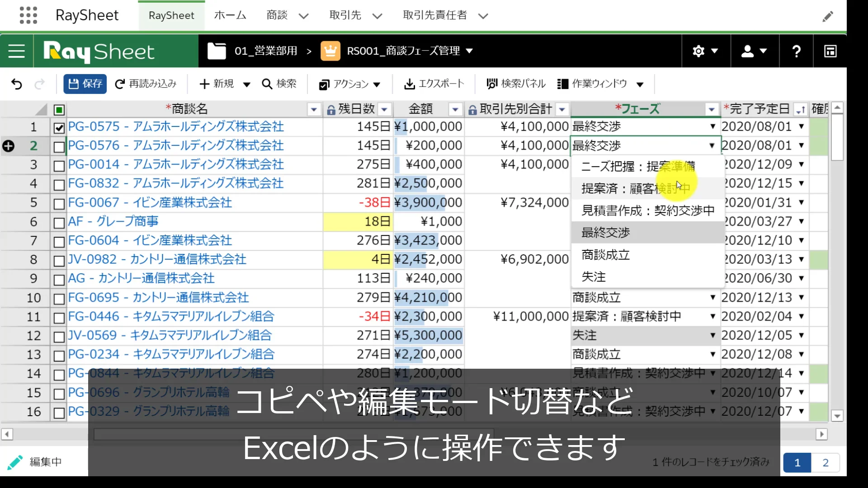
Task: Toggle the select-all header checkbox
Action: point(59,110)
